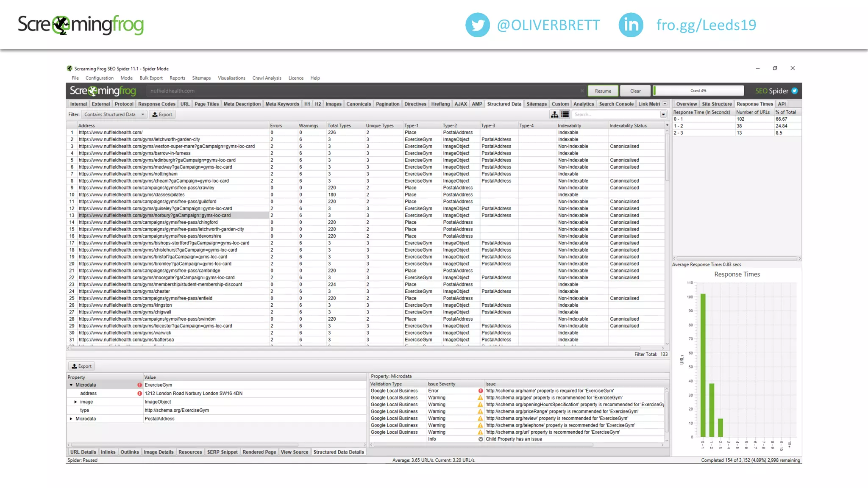The height and width of the screenshot is (488, 868).
Task: Click the plus icon to add columns
Action: pos(667,125)
